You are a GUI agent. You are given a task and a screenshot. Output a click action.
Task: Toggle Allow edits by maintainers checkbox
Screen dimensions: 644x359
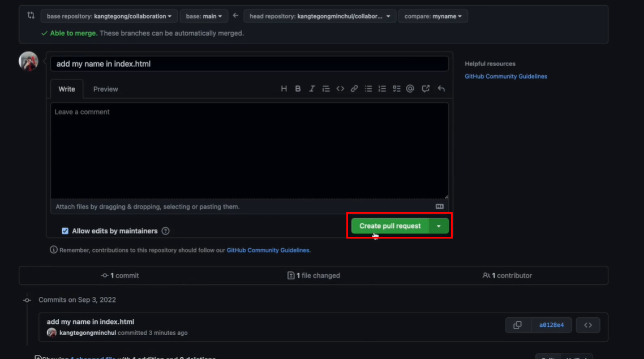(x=65, y=231)
